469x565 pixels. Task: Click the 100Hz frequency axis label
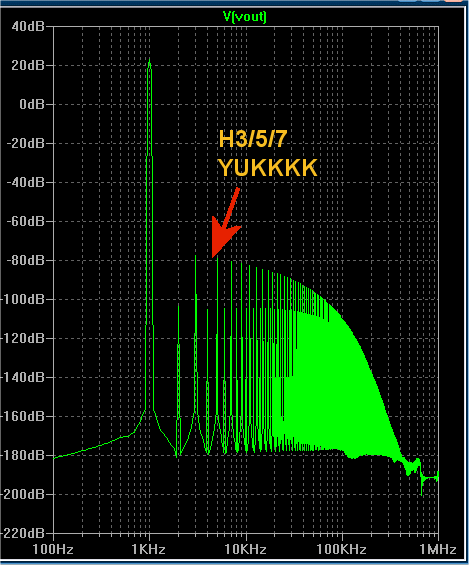pos(53,550)
